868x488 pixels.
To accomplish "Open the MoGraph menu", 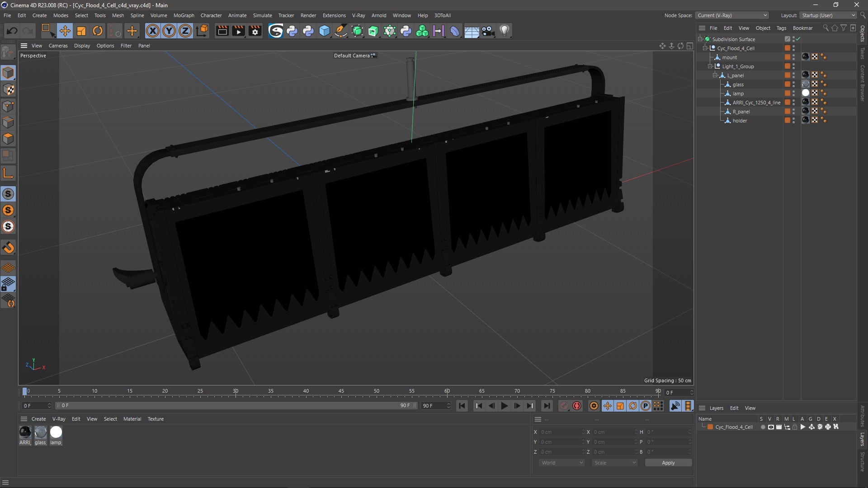I will coord(184,15).
